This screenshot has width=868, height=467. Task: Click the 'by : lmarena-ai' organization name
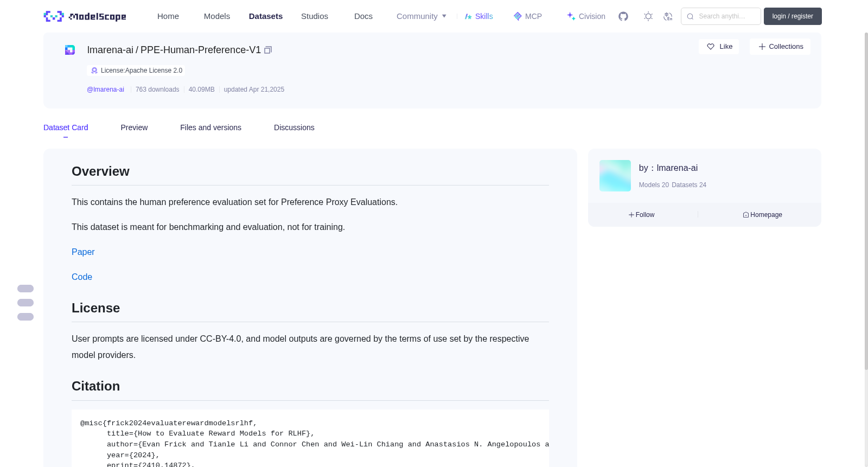(x=668, y=168)
